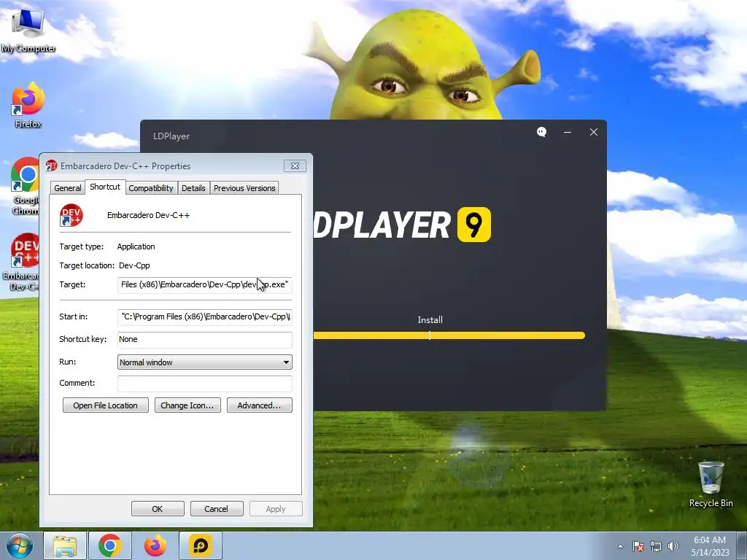747x560 pixels.
Task: Click the LDPlayer install progress bar
Action: pos(449,335)
